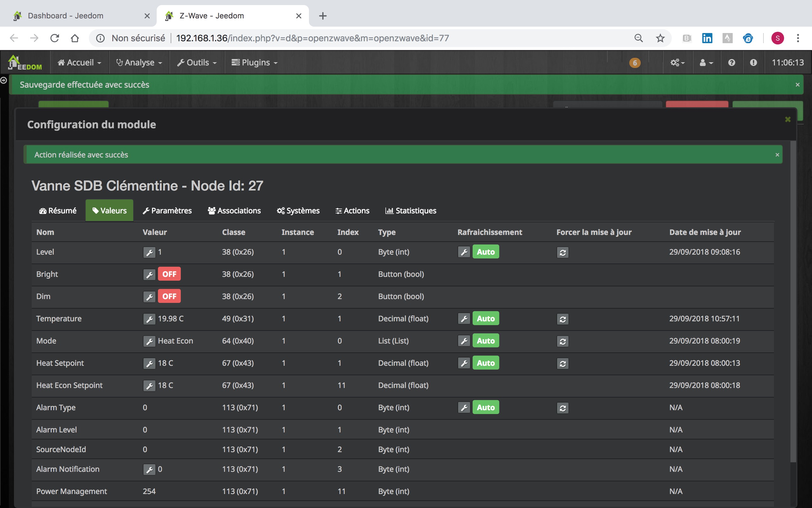
Task: Select the date 29/09/2018 10:57:11
Action: tap(704, 318)
